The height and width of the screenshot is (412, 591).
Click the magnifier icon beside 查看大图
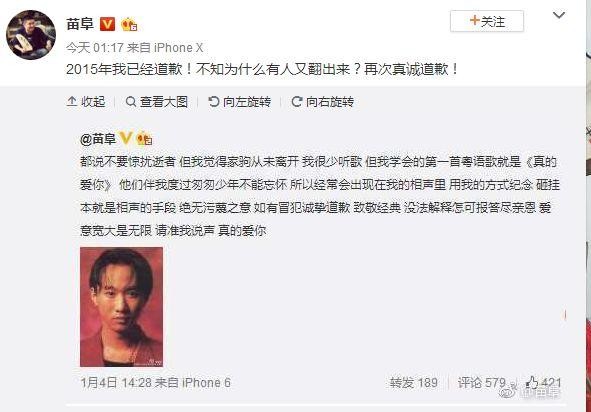coord(131,102)
